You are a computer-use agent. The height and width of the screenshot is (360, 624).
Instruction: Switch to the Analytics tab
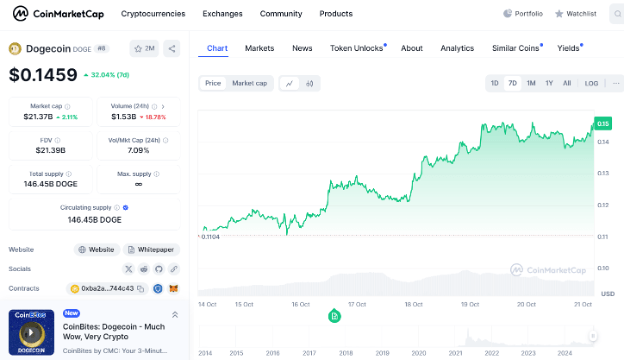click(457, 48)
